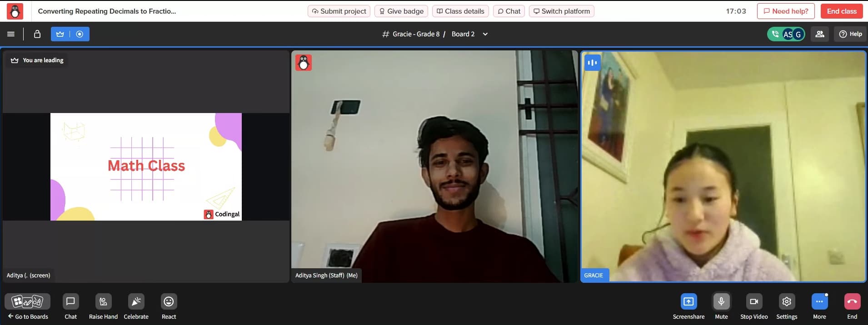Click the GRACIE name label

tap(594, 276)
